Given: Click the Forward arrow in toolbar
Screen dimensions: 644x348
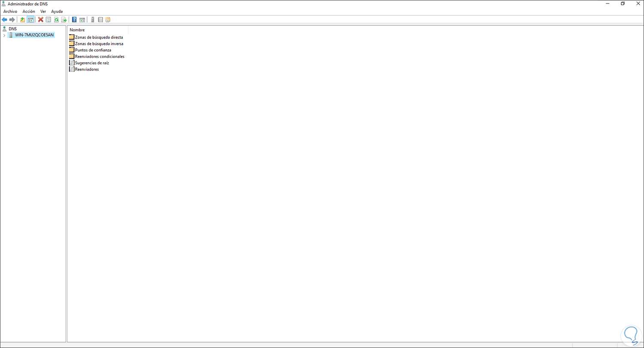Looking at the screenshot, I should (12, 20).
